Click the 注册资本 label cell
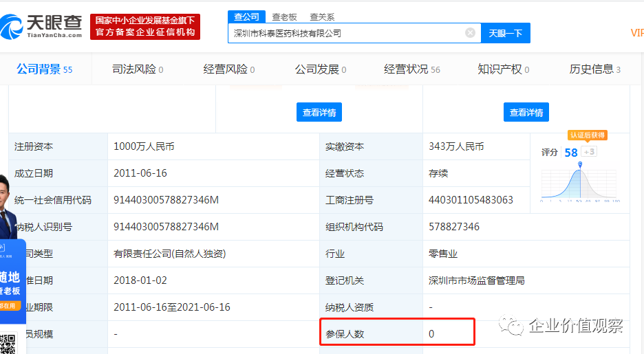Image resolution: width=644 pixels, height=354 pixels. 58,146
